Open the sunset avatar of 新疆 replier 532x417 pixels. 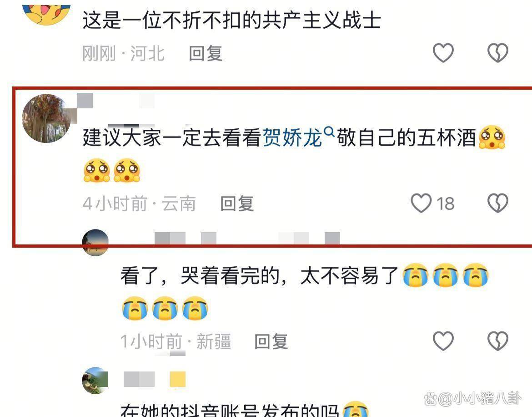point(95,243)
